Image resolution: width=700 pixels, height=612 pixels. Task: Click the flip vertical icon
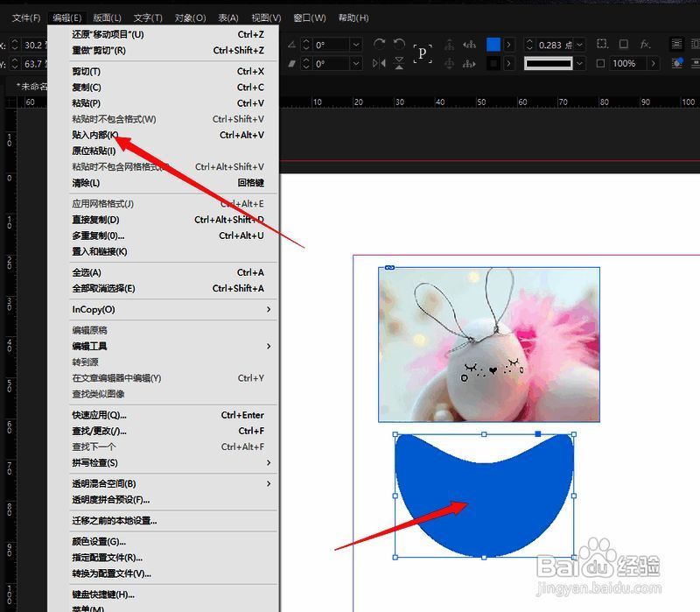[397, 63]
